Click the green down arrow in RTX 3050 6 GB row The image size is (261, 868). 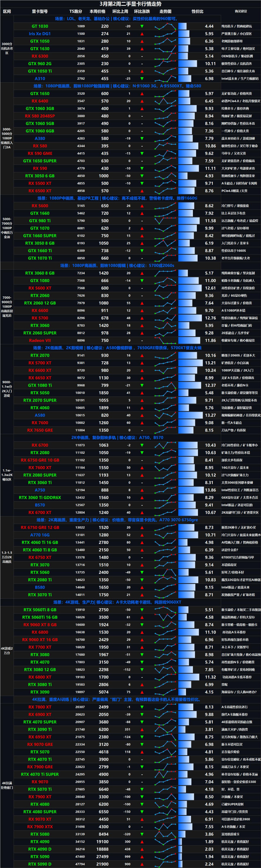(x=142, y=176)
